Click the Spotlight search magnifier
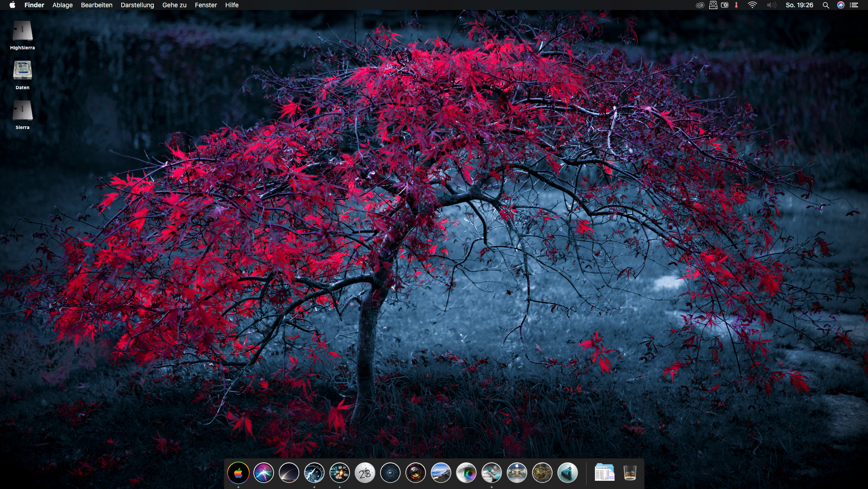 point(825,5)
